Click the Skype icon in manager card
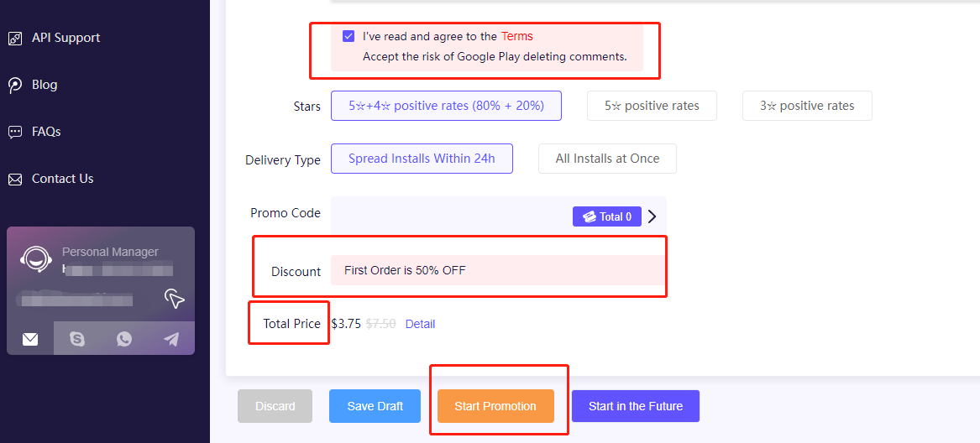 point(77,339)
